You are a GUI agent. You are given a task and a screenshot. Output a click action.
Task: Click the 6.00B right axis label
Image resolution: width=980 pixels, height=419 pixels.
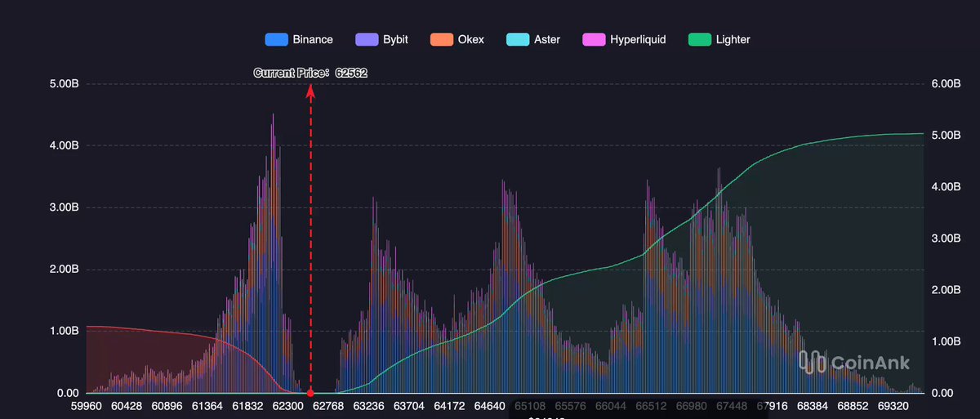click(947, 84)
